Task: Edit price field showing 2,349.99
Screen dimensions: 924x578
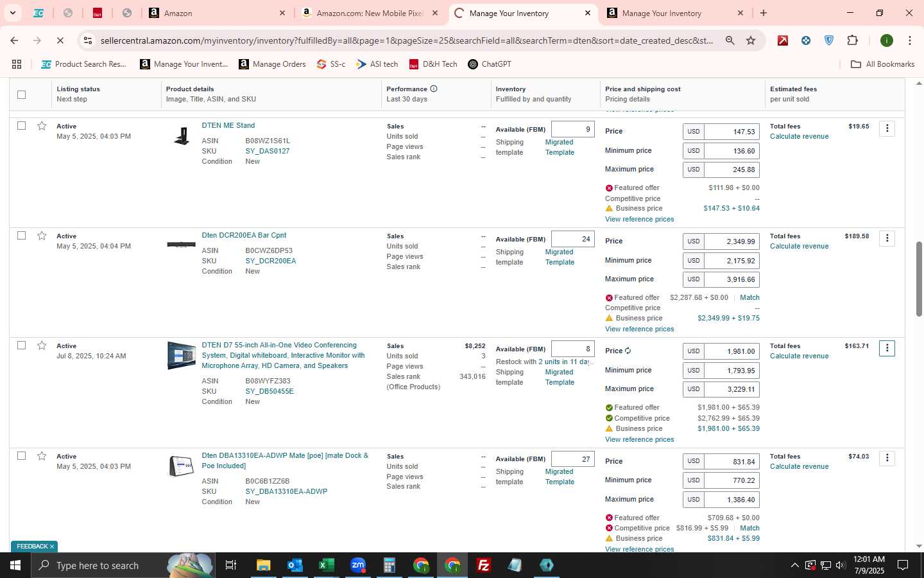Action: [732, 241]
